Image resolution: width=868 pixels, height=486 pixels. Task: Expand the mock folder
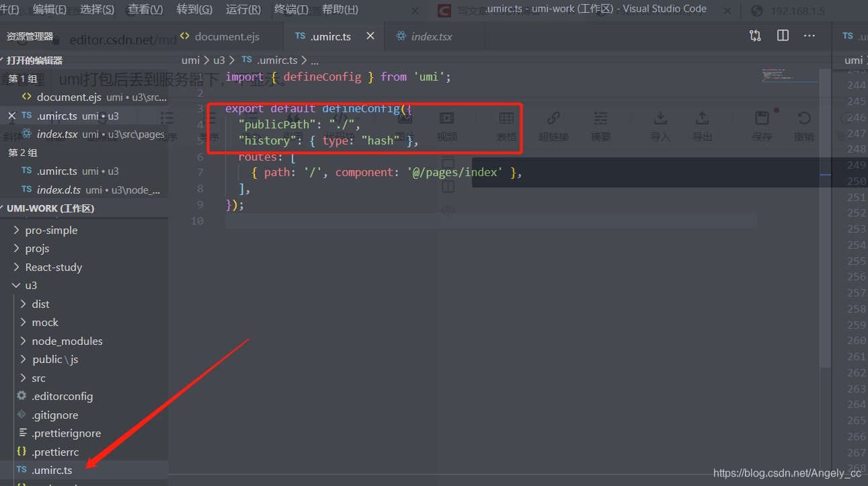pos(45,322)
